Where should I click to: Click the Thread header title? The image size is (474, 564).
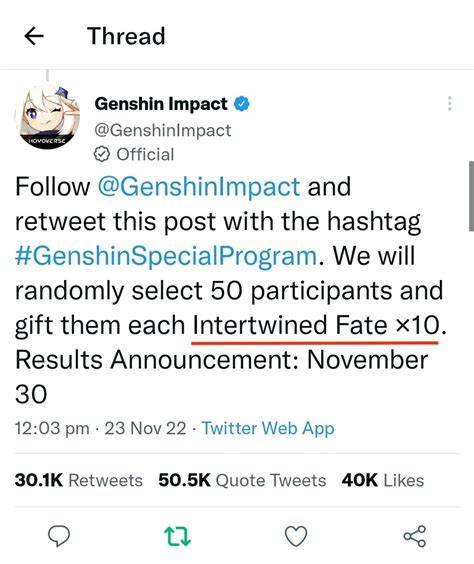click(126, 36)
